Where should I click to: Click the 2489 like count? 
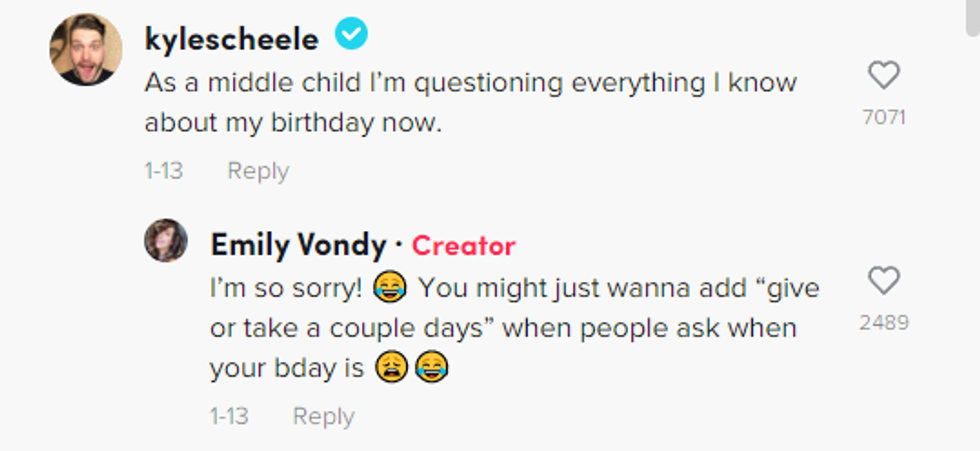[883, 323]
